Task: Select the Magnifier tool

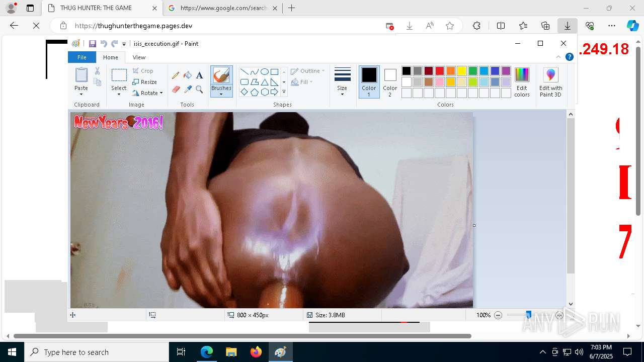Action: [200, 89]
